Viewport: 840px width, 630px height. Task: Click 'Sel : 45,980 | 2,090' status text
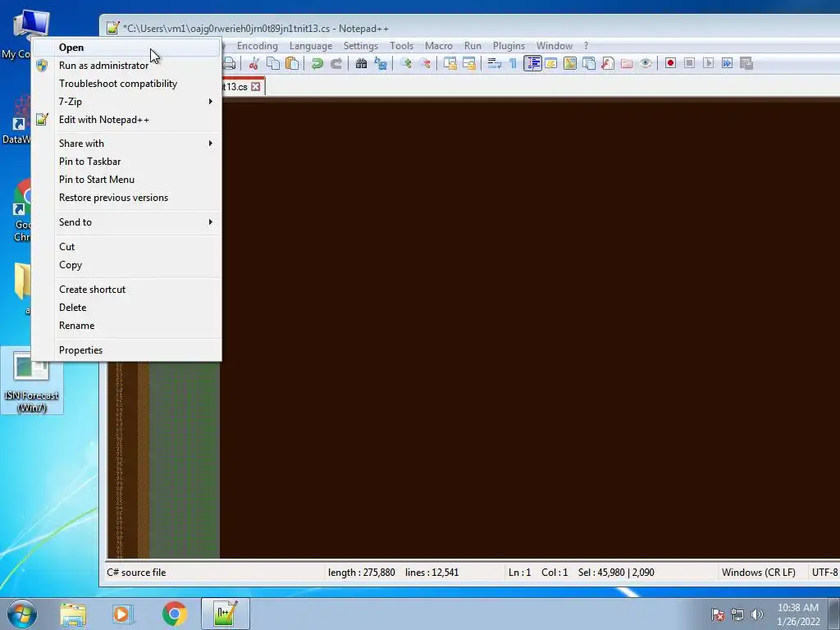pyautogui.click(x=616, y=572)
